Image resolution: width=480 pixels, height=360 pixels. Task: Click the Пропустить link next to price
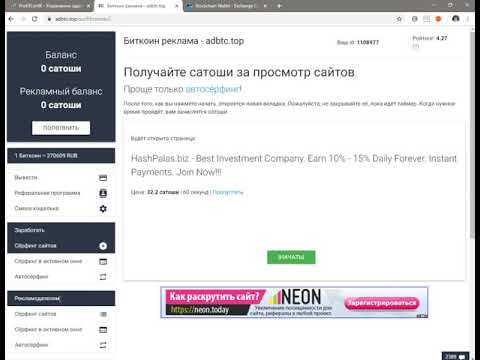tap(228, 192)
